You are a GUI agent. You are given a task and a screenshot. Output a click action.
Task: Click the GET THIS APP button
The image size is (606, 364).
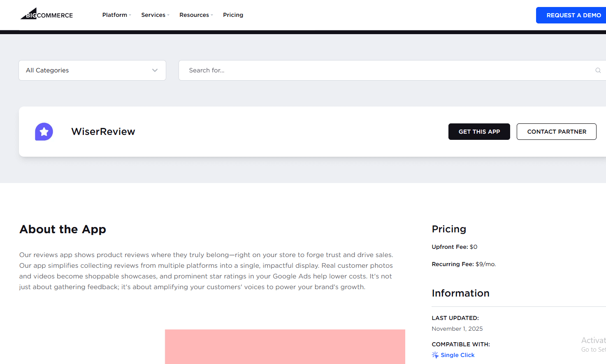479,131
